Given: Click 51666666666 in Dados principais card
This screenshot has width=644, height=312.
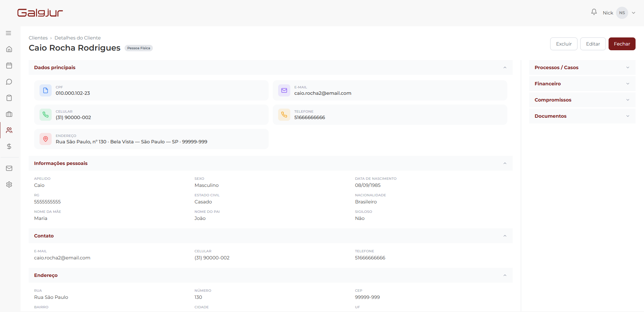Looking at the screenshot, I should coord(310,117).
